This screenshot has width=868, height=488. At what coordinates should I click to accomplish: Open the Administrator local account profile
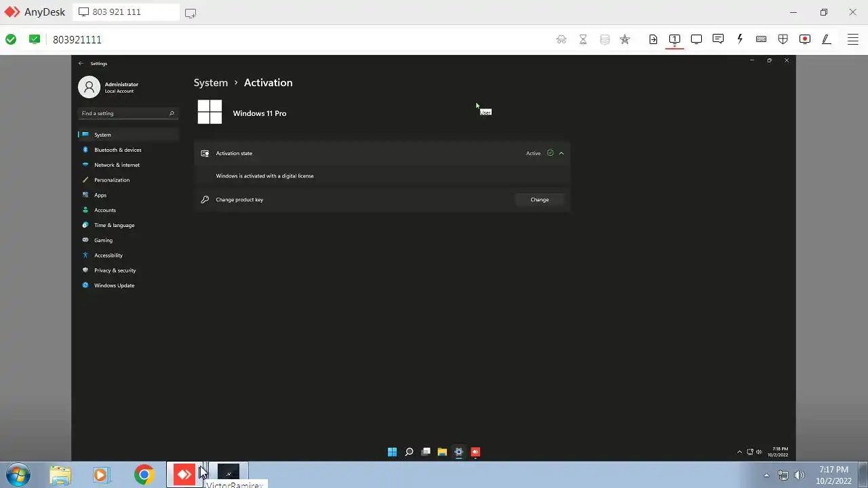click(108, 87)
